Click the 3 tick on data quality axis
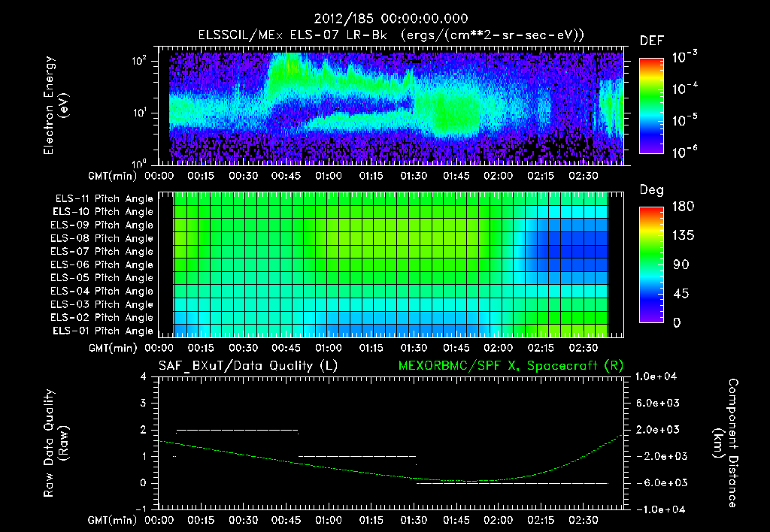 (144, 403)
